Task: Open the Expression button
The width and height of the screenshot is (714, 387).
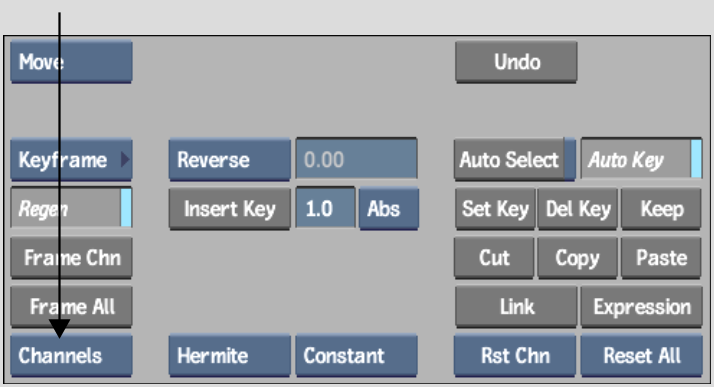Action: (642, 306)
